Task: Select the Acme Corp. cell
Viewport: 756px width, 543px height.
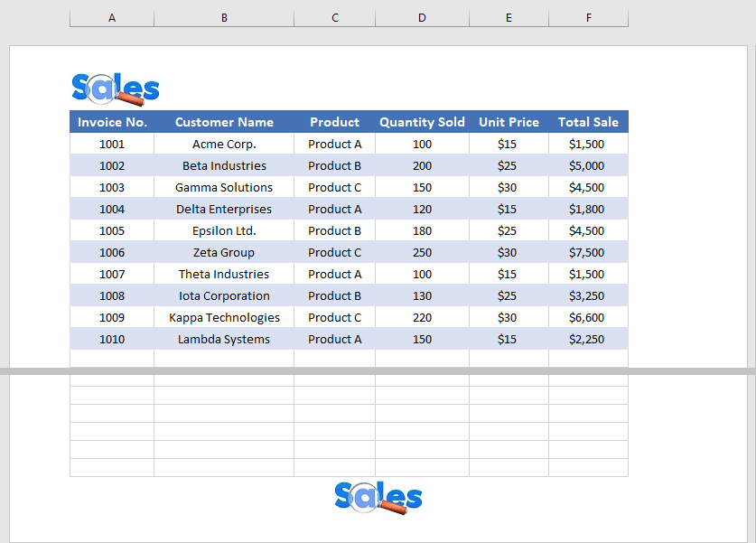Action: click(x=223, y=144)
